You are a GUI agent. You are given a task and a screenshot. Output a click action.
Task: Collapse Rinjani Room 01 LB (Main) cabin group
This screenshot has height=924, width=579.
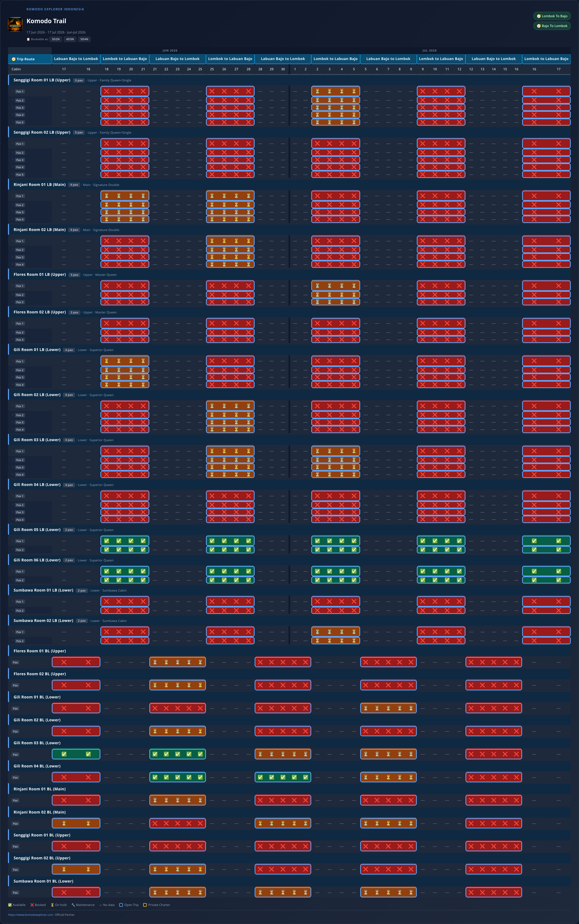289,185
